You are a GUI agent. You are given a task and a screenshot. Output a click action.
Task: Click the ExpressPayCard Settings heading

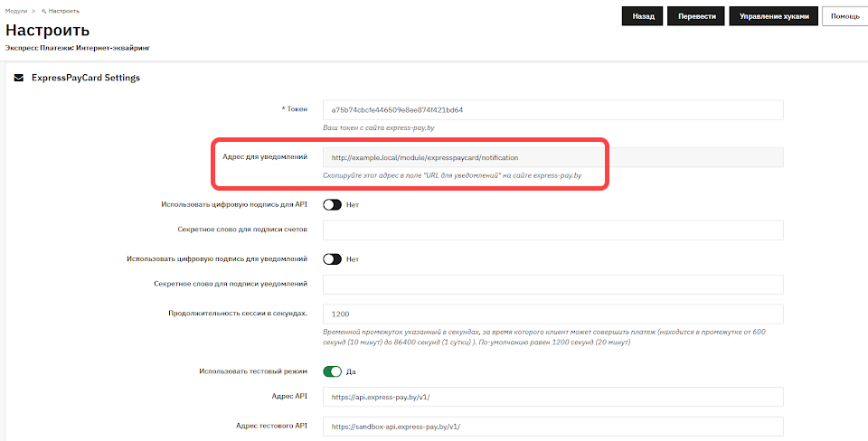86,78
